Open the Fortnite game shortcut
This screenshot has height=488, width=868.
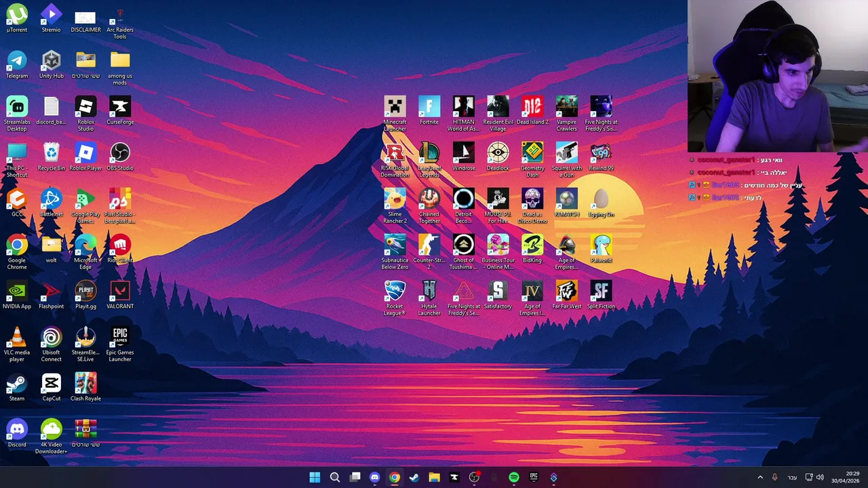pos(429,110)
